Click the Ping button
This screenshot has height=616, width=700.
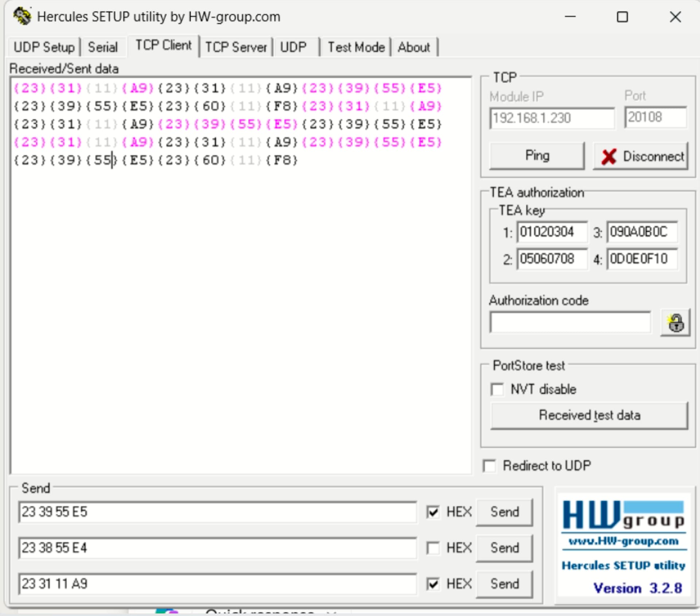537,156
